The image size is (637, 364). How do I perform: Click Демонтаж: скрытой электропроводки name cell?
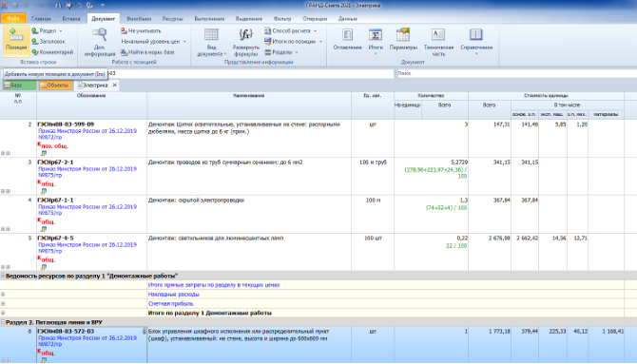[196, 201]
